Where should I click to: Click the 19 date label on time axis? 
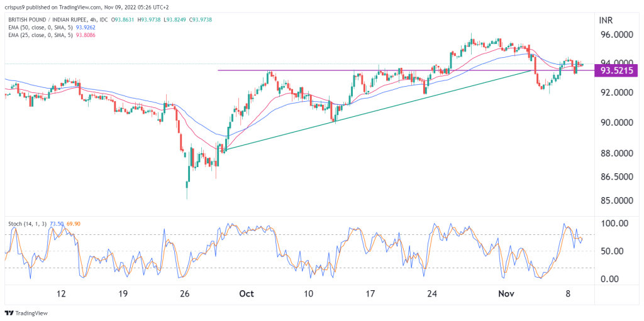123,294
